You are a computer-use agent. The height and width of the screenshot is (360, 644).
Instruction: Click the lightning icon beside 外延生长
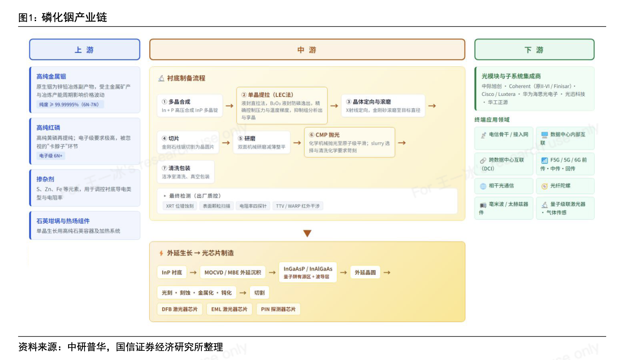(161, 253)
